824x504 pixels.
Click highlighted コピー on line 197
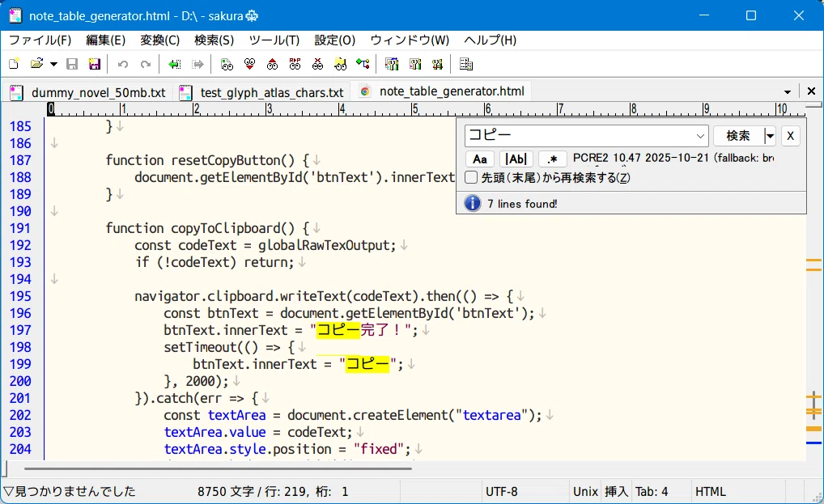338,330
